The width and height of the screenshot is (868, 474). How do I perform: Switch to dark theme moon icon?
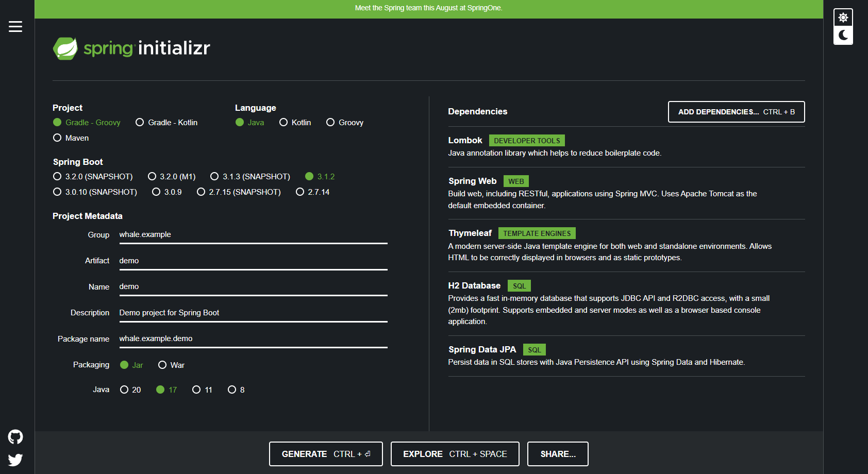tap(843, 35)
